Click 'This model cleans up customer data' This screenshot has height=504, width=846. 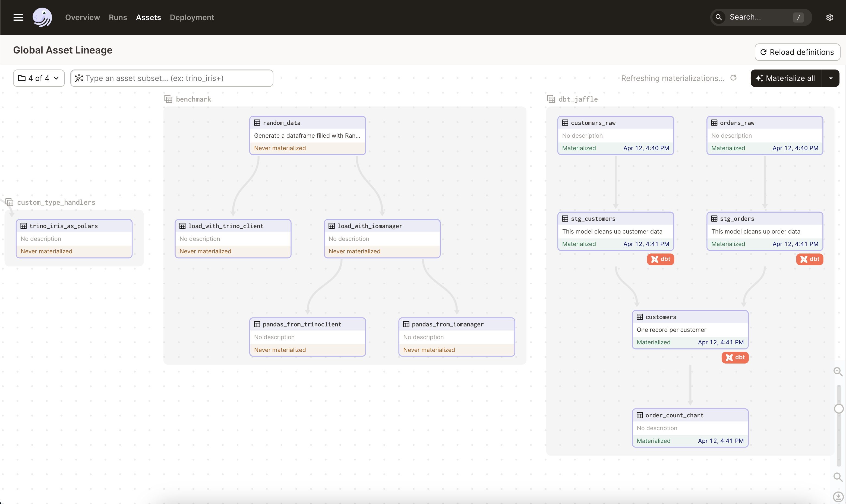(612, 231)
